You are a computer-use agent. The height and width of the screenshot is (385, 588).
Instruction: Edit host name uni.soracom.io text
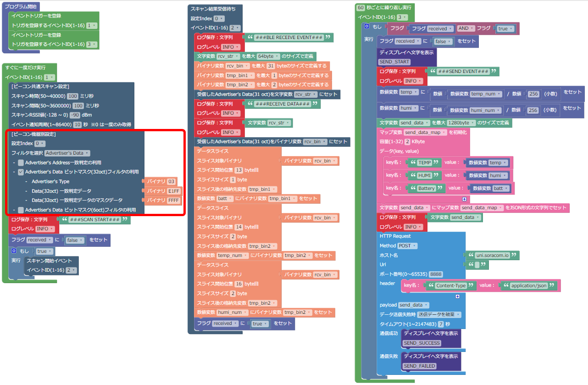coord(492,255)
